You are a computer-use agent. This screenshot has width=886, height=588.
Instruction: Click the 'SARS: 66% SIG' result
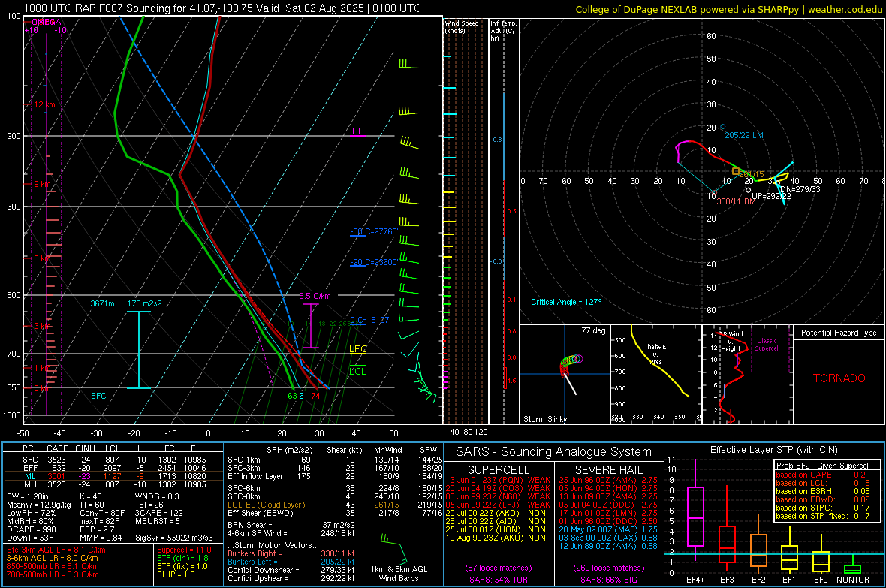[x=608, y=580]
